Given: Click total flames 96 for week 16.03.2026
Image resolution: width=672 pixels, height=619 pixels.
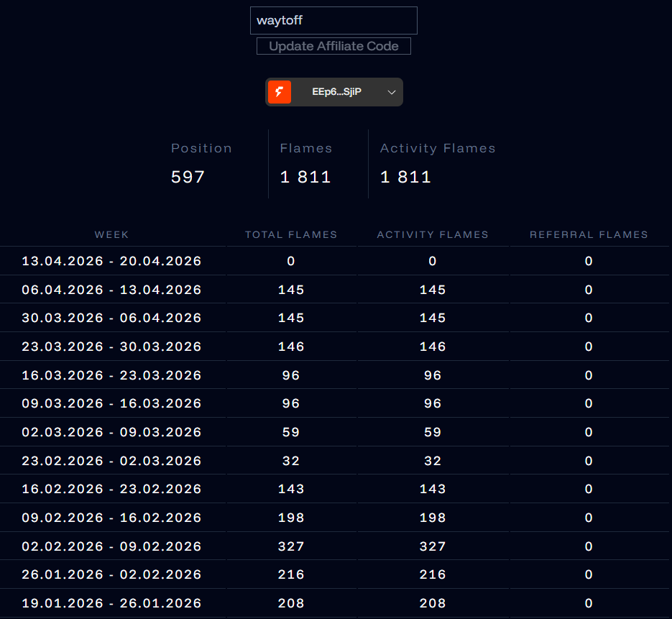Looking at the screenshot, I should 291,375.
